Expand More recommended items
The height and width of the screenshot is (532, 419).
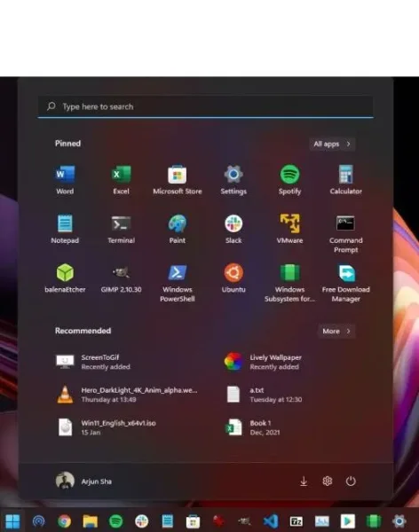coord(336,331)
